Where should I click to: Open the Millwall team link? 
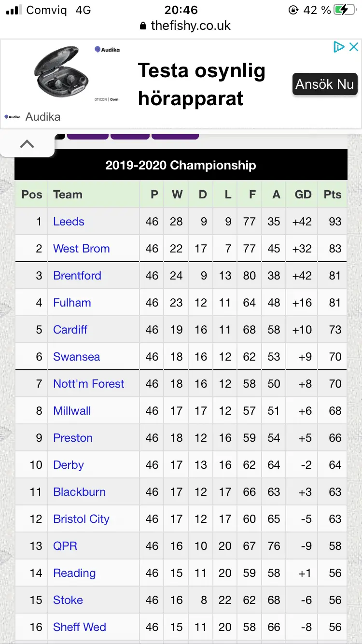72,411
